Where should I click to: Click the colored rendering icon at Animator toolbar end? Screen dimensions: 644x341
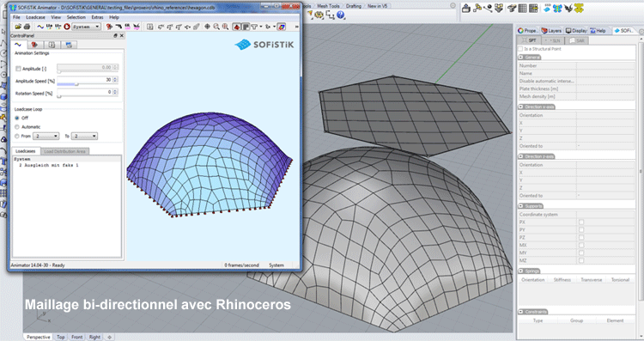point(282,27)
